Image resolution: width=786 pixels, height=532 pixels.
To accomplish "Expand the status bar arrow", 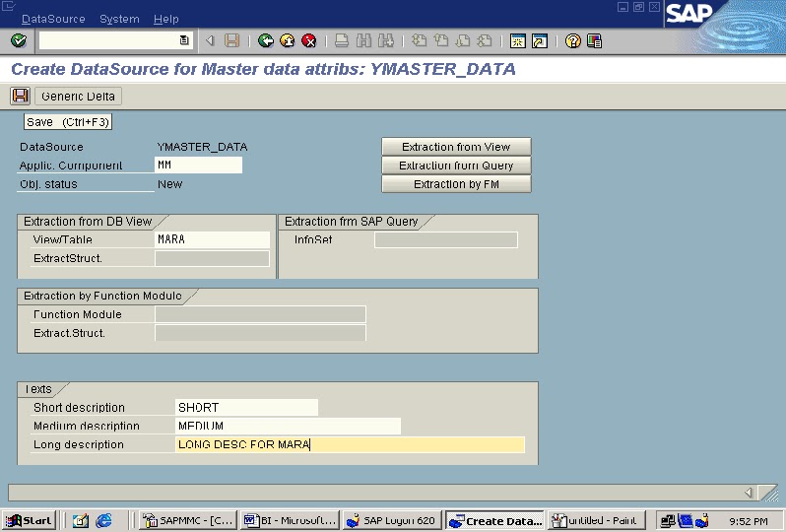I will [749, 493].
